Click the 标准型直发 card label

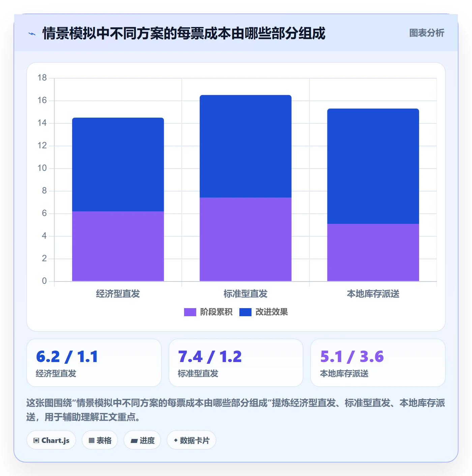198,374
